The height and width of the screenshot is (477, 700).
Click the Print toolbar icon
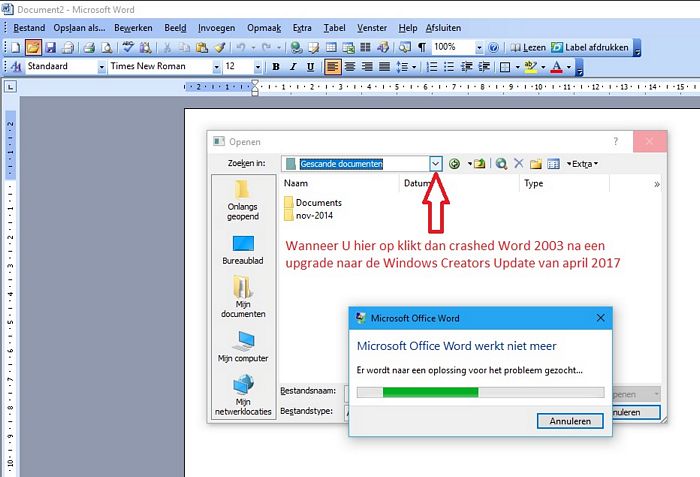point(89,47)
